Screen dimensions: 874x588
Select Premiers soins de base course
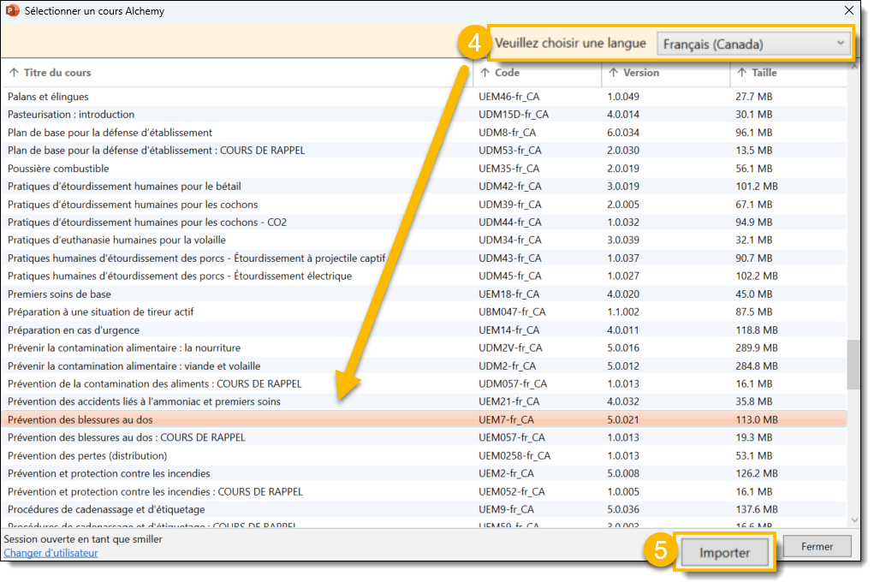pyautogui.click(x=59, y=294)
